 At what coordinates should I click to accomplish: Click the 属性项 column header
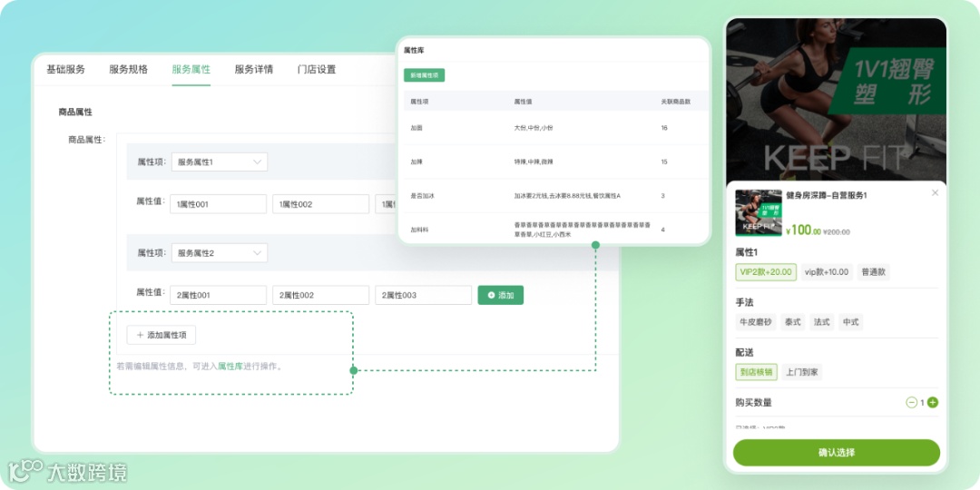[x=419, y=102]
